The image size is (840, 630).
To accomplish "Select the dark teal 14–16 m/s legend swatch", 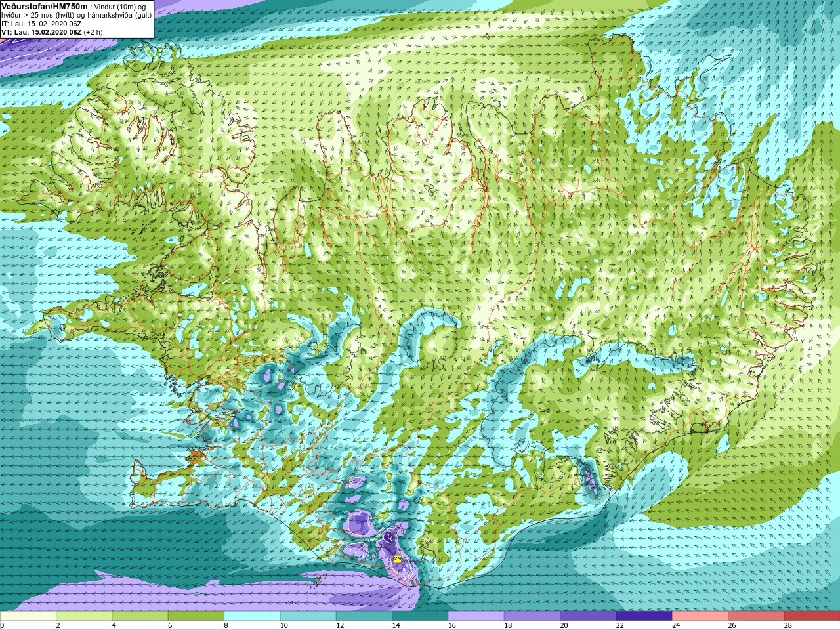I will [x=420, y=616].
